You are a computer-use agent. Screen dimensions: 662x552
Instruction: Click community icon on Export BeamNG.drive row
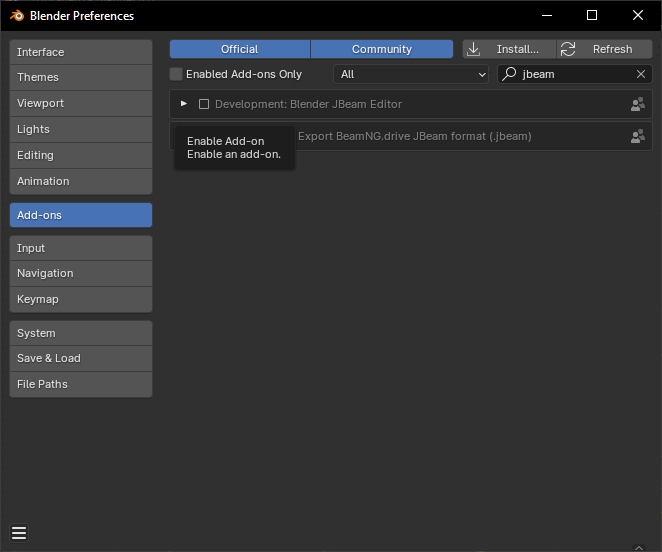[638, 136]
